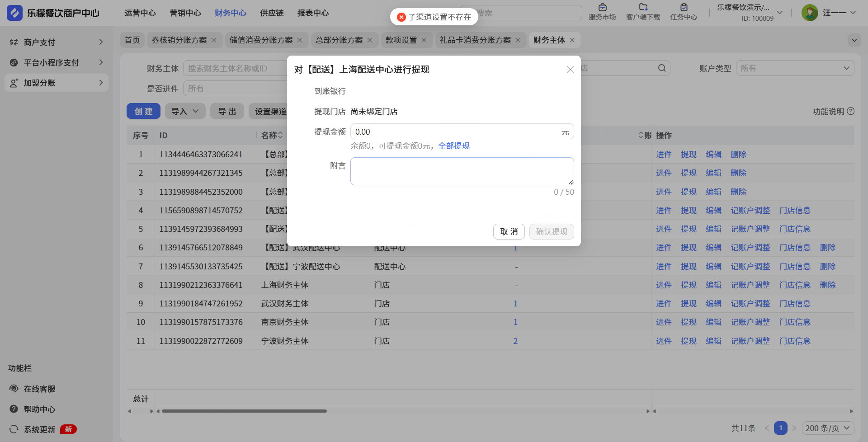Click page number 1 in pagination

tap(781, 428)
